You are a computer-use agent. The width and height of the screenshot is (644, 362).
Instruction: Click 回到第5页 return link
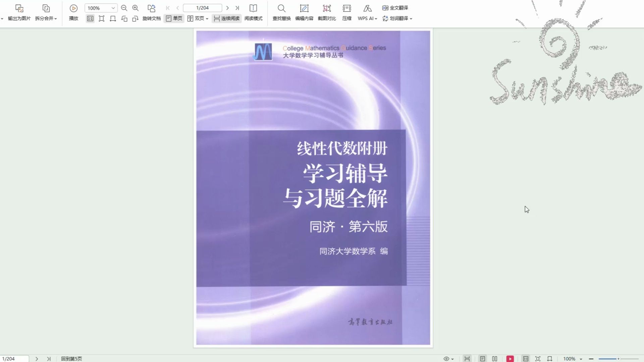(x=71, y=359)
